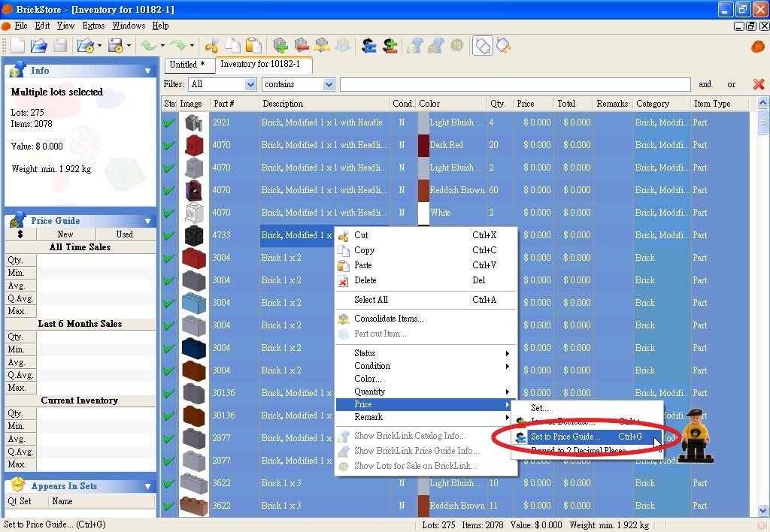
Task: Click the Redo history dropdown arrow
Action: pyautogui.click(x=192, y=46)
